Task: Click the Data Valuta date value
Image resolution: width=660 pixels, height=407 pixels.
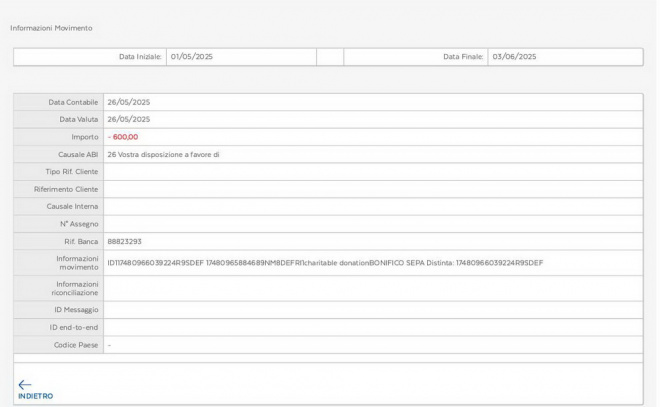Action: tap(128, 119)
